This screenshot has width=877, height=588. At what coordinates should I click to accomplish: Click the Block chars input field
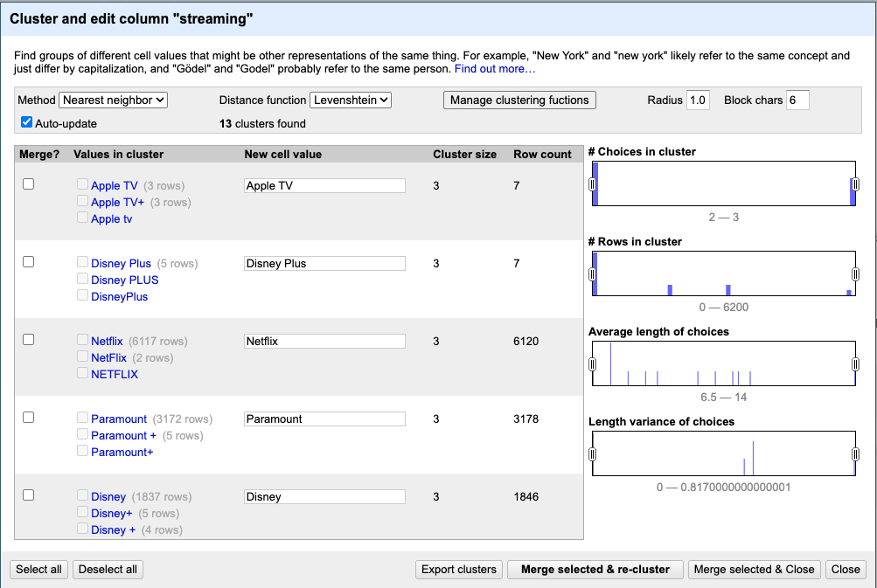(x=797, y=100)
